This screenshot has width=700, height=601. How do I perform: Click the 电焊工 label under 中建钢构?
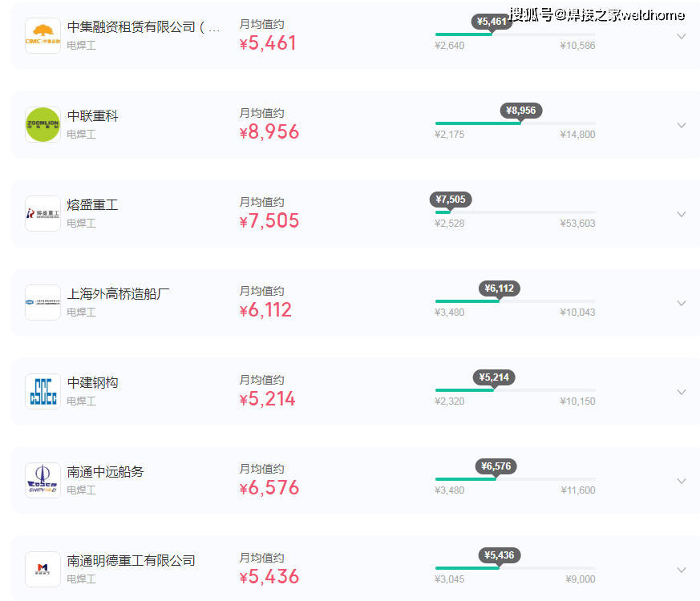click(81, 401)
